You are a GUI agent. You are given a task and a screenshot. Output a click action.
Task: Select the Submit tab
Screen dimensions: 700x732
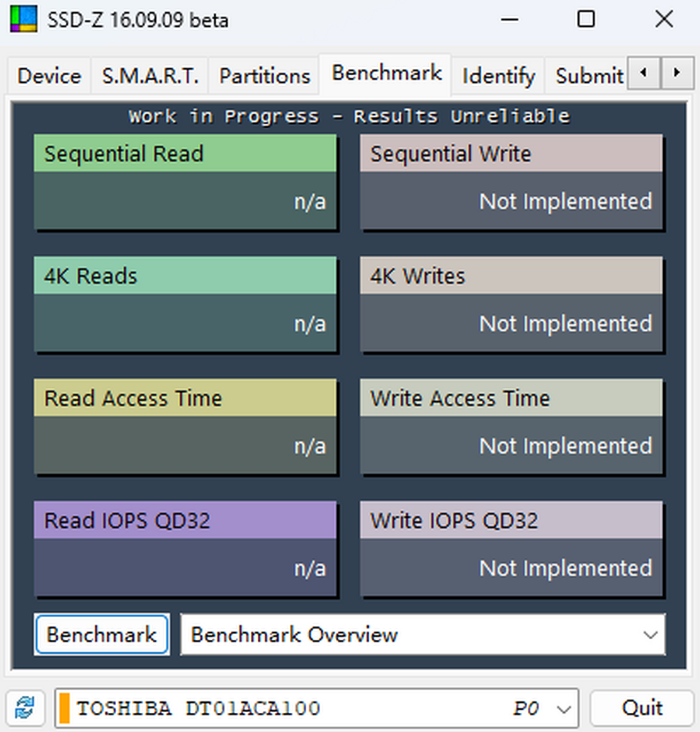(x=589, y=75)
